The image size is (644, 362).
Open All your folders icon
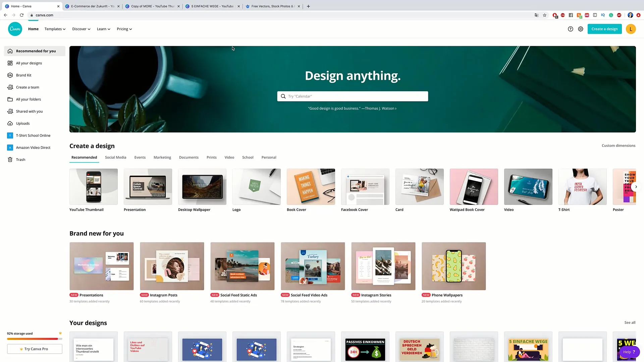(10, 99)
